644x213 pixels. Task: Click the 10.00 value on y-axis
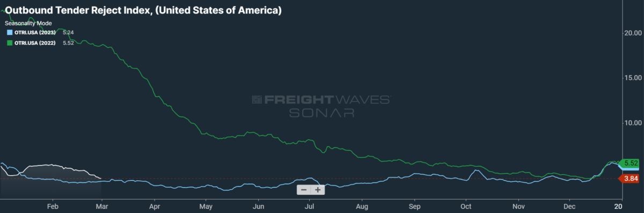point(633,123)
